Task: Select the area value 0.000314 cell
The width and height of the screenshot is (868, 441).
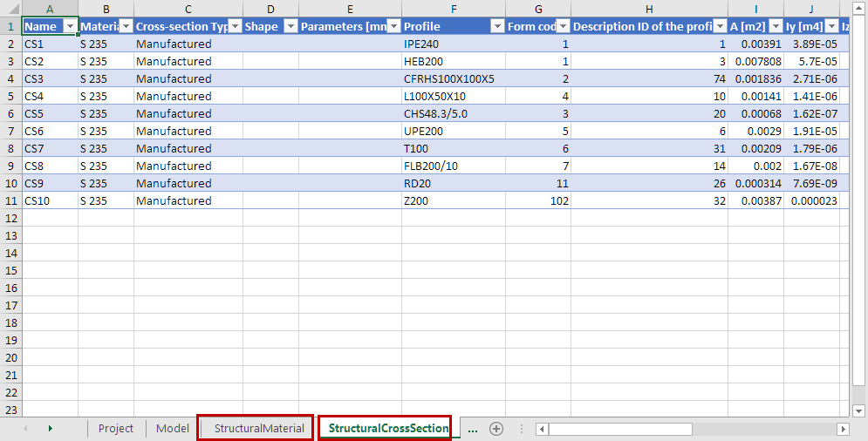Action: pos(755,183)
